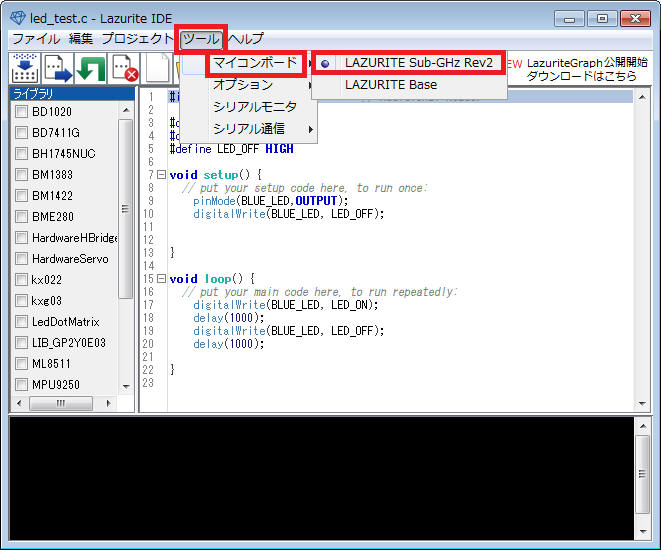Close the Lazurite IDE window

(x=635, y=19)
